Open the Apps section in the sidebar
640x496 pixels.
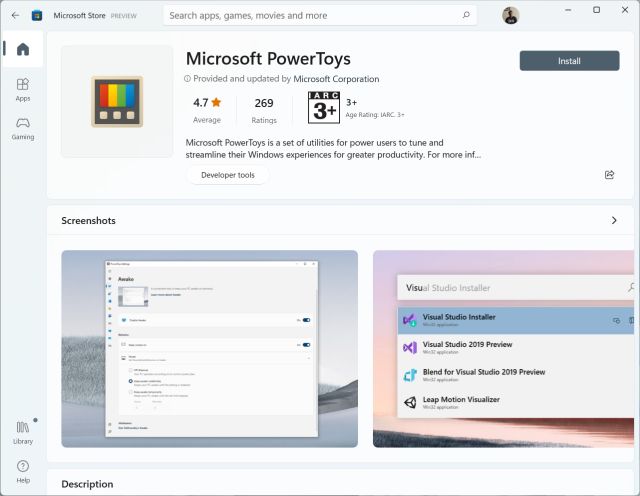coord(23,90)
